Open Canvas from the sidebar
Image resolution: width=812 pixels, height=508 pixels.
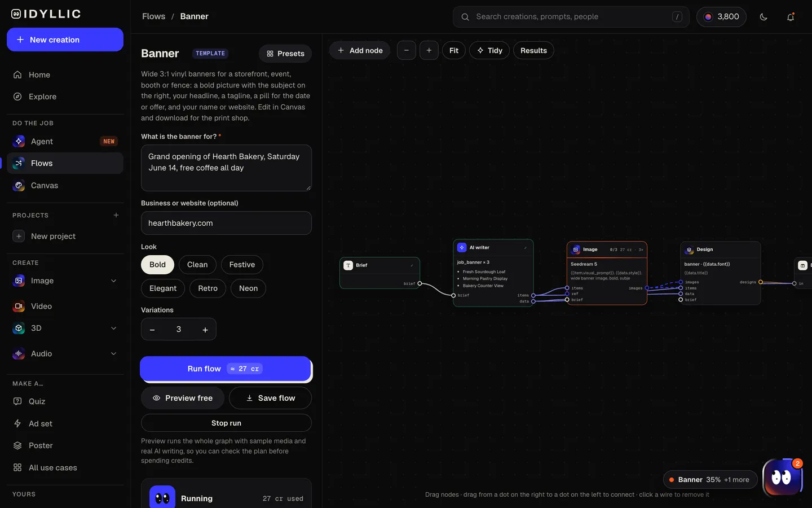pyautogui.click(x=65, y=185)
